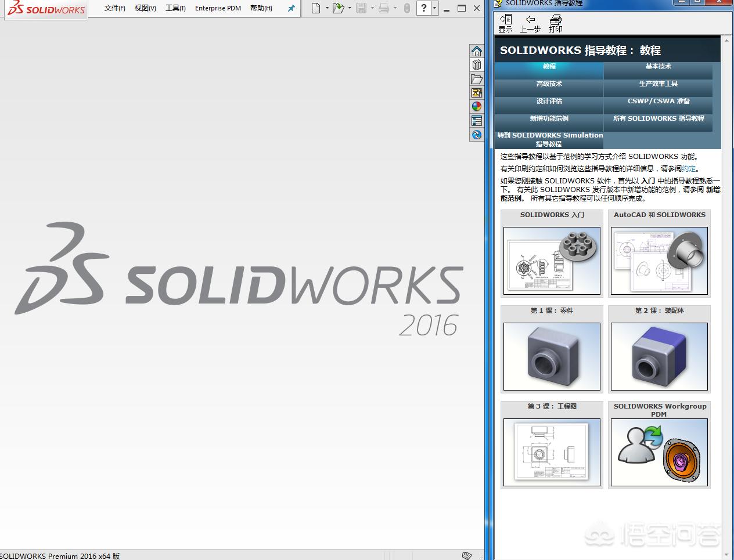Open Help with the question mark icon

click(424, 8)
